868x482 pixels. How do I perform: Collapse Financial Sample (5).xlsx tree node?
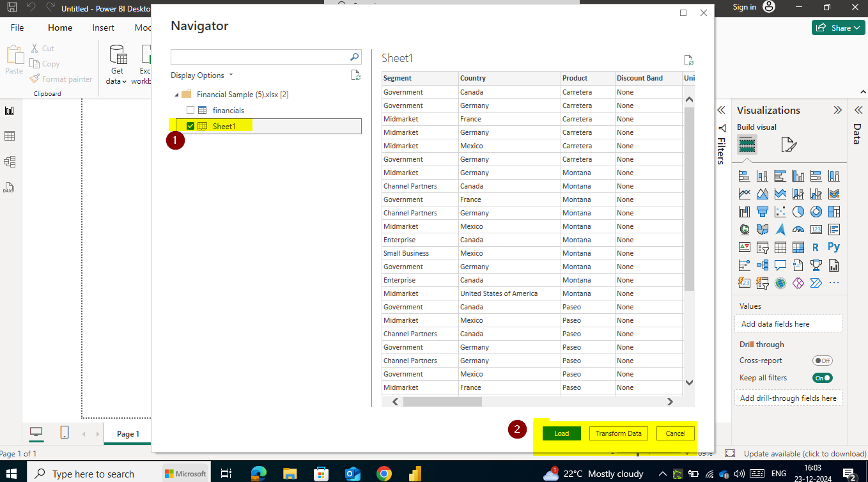(x=176, y=95)
